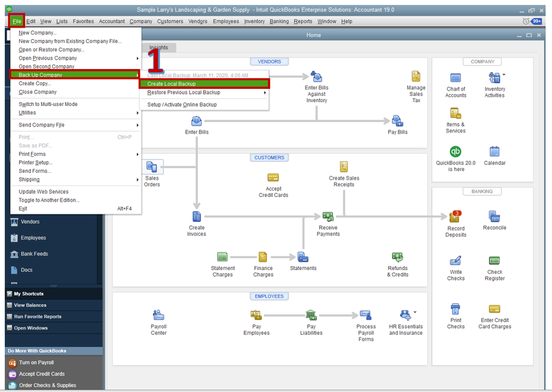The height and width of the screenshot is (392, 552).
Task: Expand the HR Essentials and Insurance dropdown arrow
Action: coord(415,312)
